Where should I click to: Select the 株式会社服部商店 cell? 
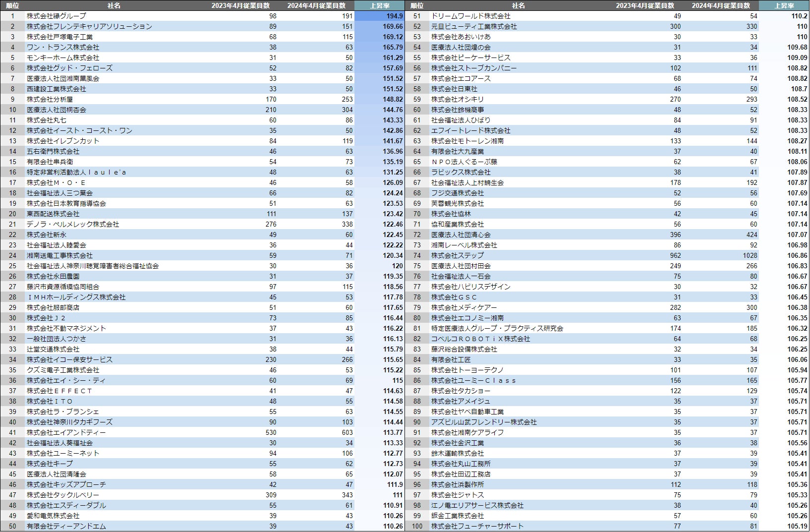[x=53, y=307]
